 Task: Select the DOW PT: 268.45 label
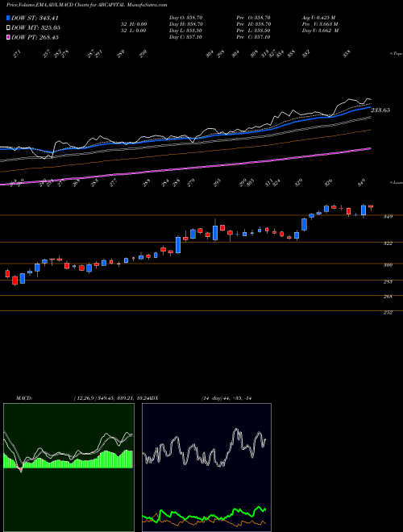click(35, 37)
